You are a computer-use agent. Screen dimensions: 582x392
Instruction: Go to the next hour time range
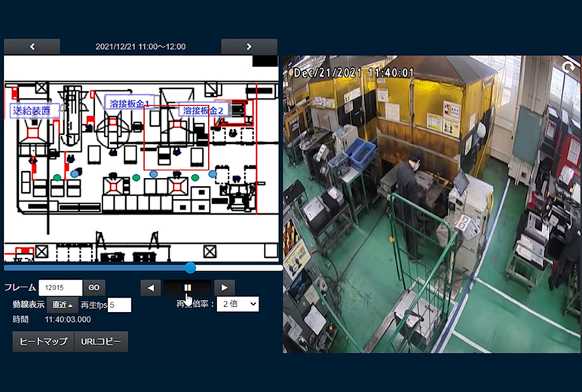[x=249, y=47]
